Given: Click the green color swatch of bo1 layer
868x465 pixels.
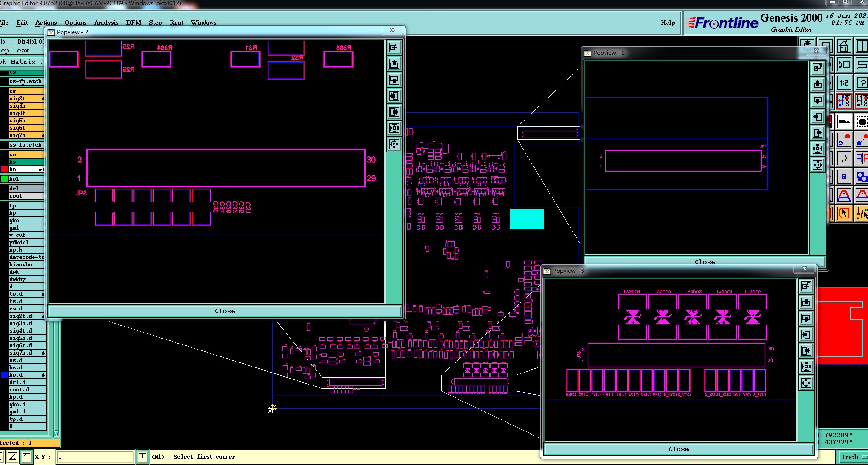Looking at the screenshot, I should pyautogui.click(x=4, y=179).
